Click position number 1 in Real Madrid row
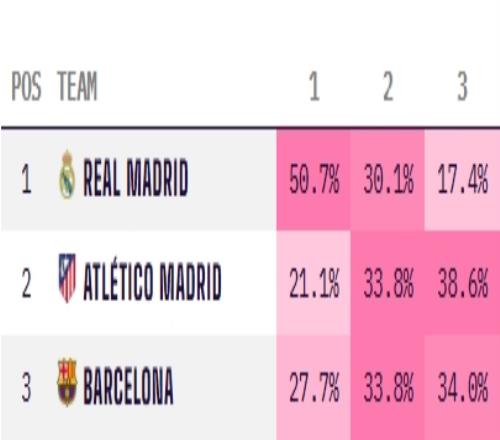Screen dimensions: 500x440 [x=26, y=180]
